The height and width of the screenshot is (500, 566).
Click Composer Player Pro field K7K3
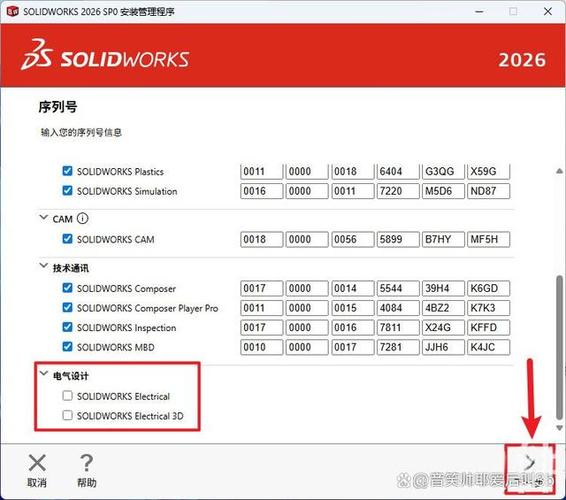click(488, 308)
